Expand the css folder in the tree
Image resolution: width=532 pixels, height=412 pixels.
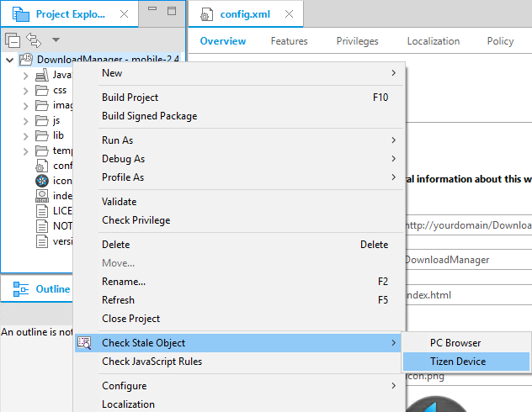point(25,91)
